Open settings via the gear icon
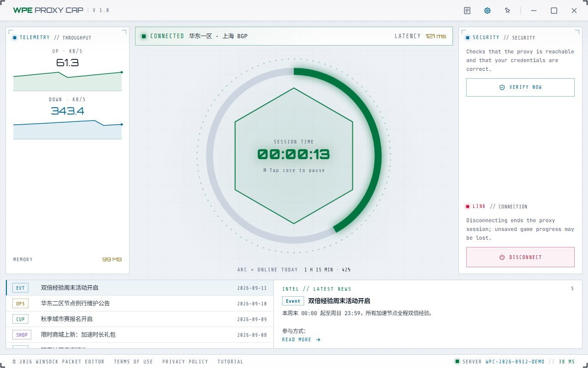588x368 pixels. pyautogui.click(x=487, y=11)
